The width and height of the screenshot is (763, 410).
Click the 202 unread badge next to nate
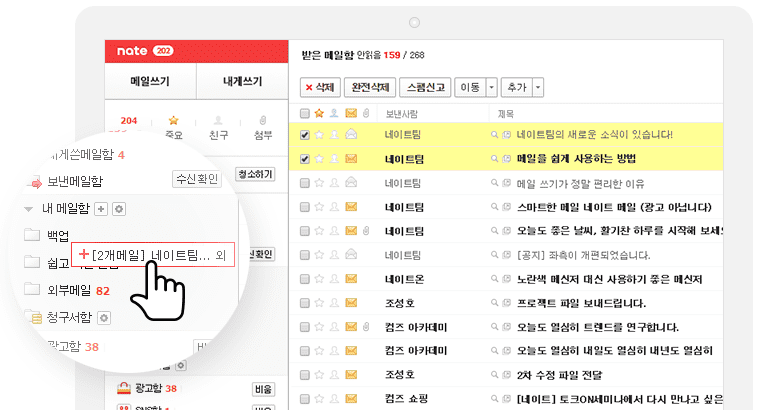pos(163,51)
